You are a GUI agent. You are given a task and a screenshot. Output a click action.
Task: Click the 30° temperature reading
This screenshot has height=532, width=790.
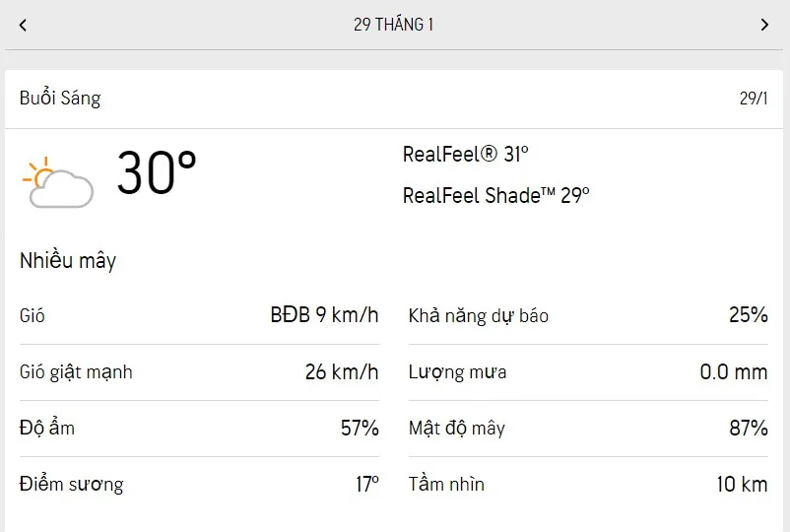click(157, 173)
